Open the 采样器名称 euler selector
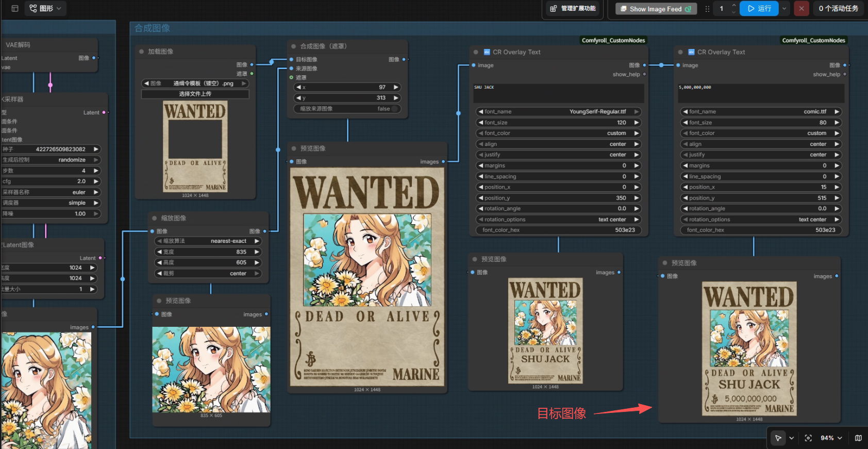The width and height of the screenshot is (868, 449). (51, 192)
